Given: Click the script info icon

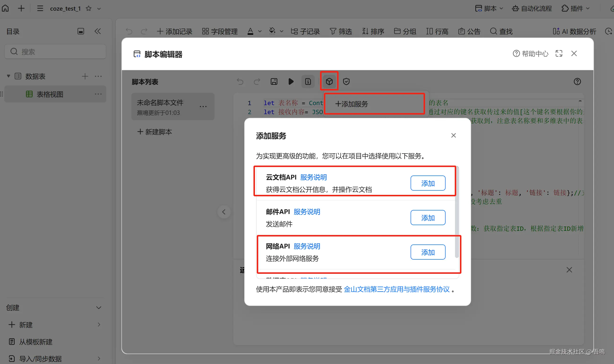Looking at the screenshot, I should [308, 81].
